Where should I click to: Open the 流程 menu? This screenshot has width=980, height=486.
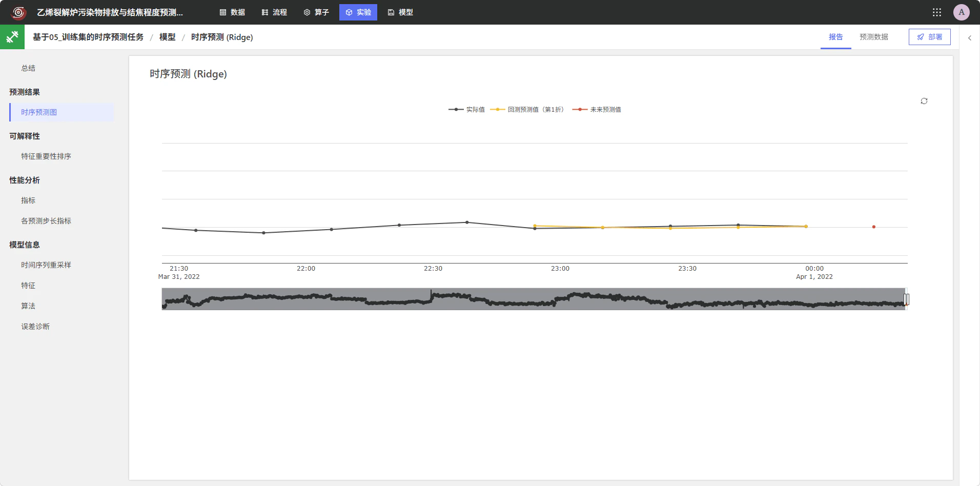[274, 12]
